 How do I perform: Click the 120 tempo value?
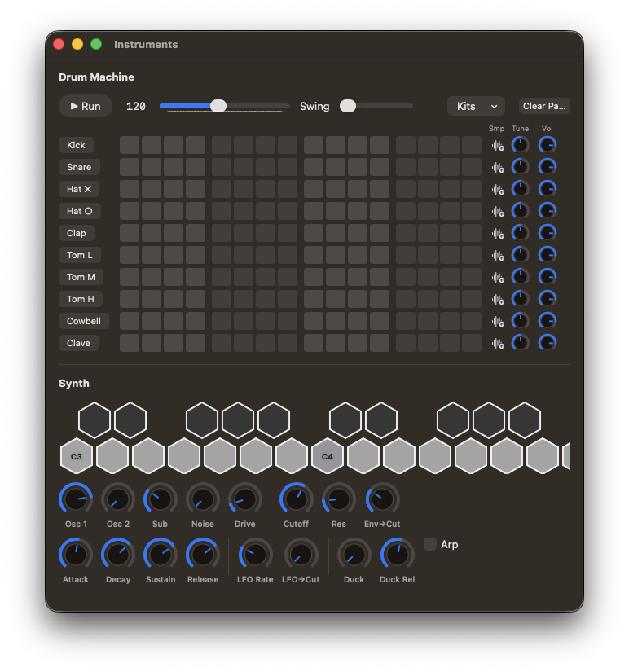136,106
